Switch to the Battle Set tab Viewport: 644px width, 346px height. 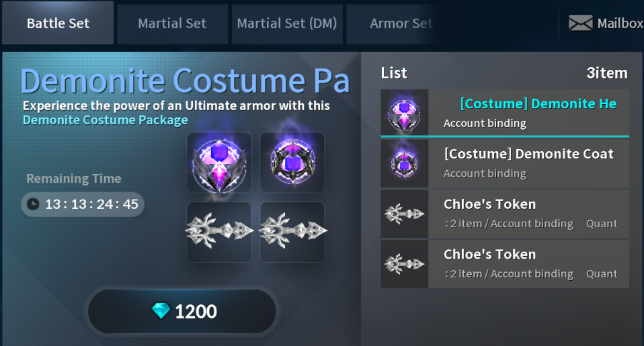tap(58, 24)
